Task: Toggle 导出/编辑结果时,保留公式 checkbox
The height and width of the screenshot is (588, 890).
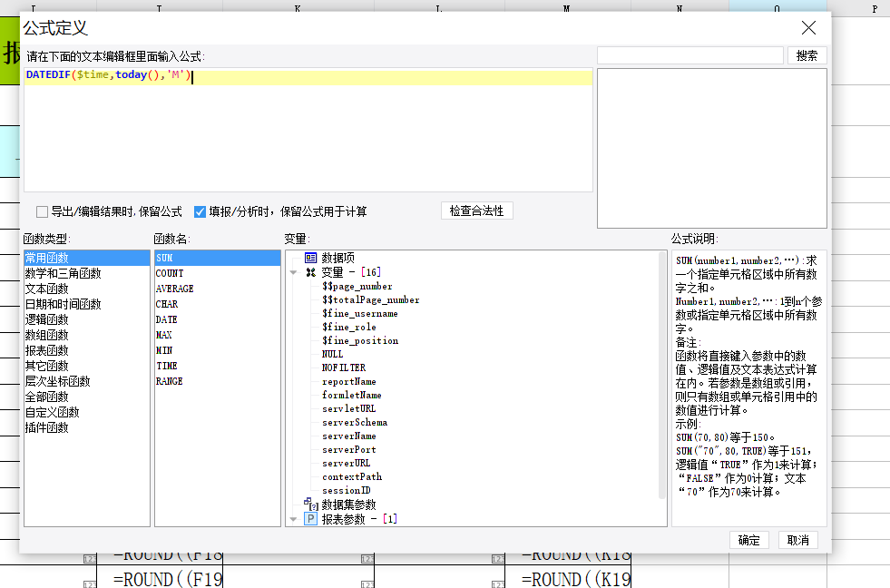Action: point(42,211)
